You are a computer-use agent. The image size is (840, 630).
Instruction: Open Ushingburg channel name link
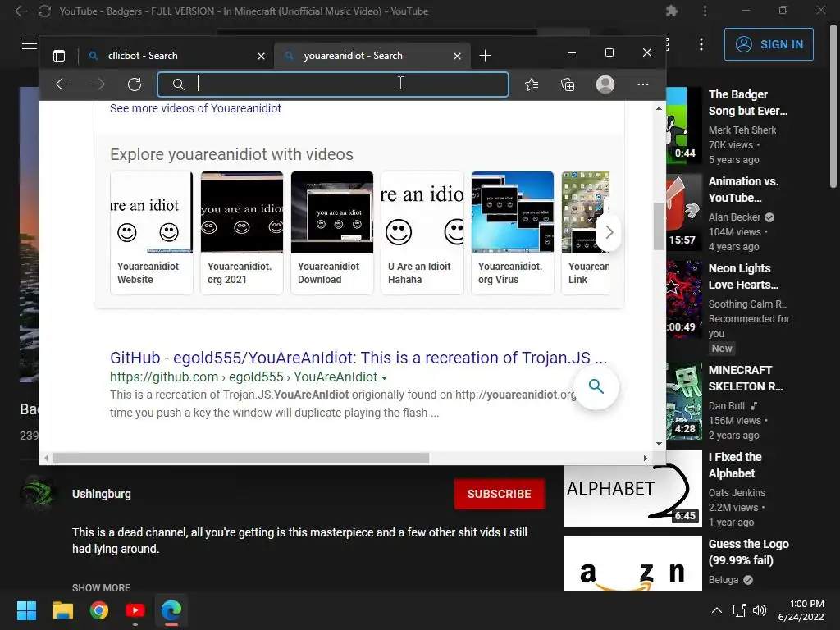point(101,494)
